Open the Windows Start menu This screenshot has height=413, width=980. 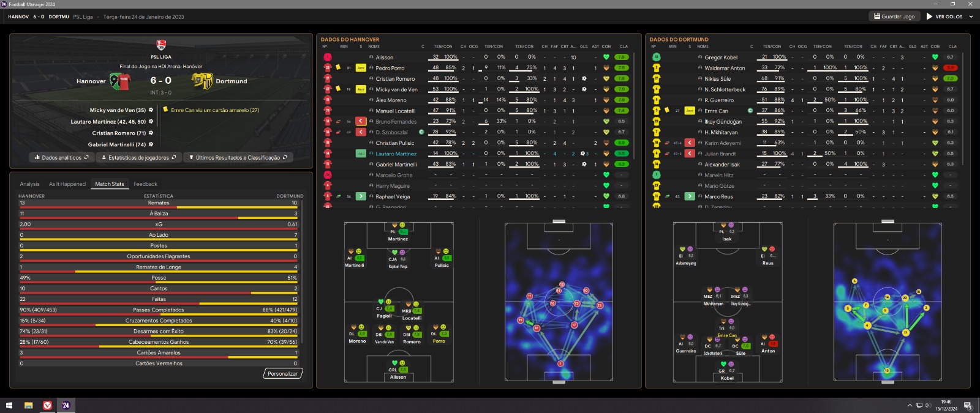click(9, 405)
